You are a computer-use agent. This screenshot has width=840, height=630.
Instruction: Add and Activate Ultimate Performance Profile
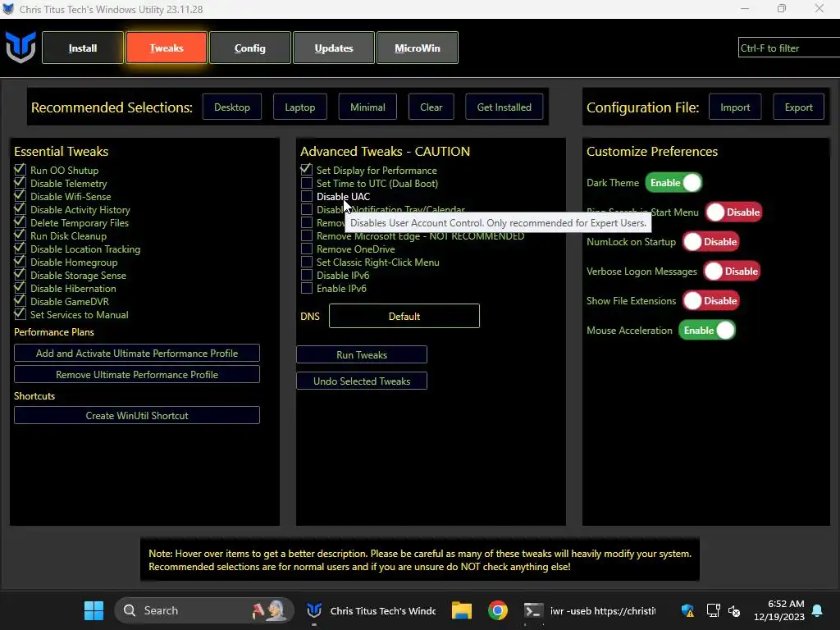[137, 353]
